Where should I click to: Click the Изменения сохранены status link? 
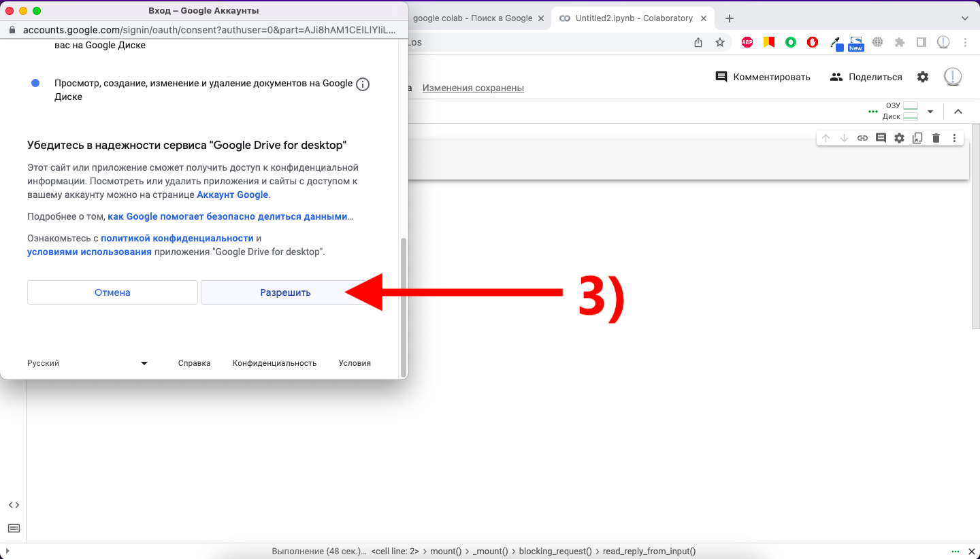pyautogui.click(x=473, y=88)
